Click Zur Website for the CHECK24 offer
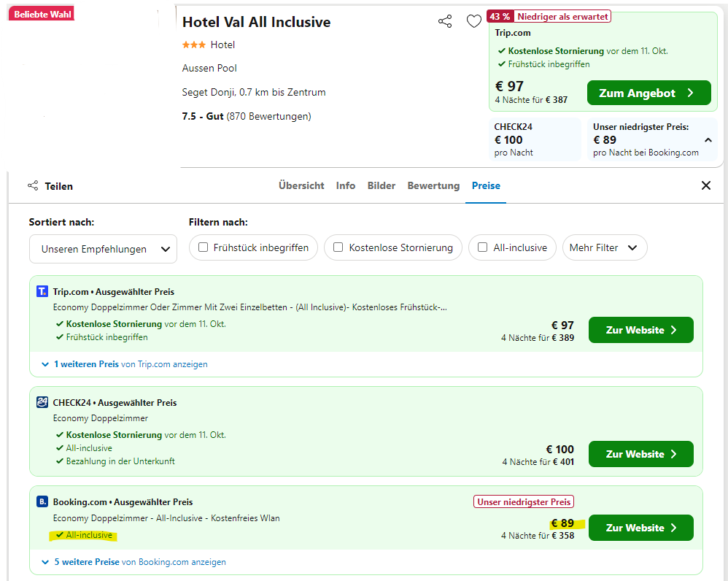This screenshot has width=728, height=581. pyautogui.click(x=640, y=454)
